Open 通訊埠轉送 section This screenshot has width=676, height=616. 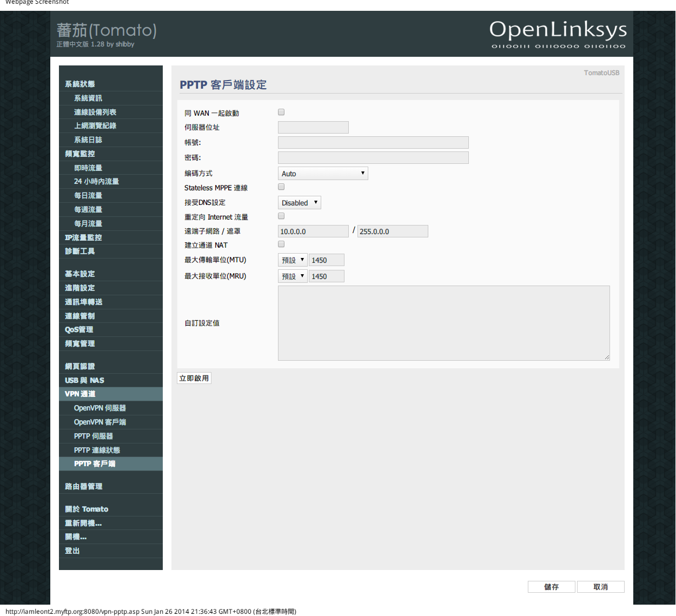(111, 302)
